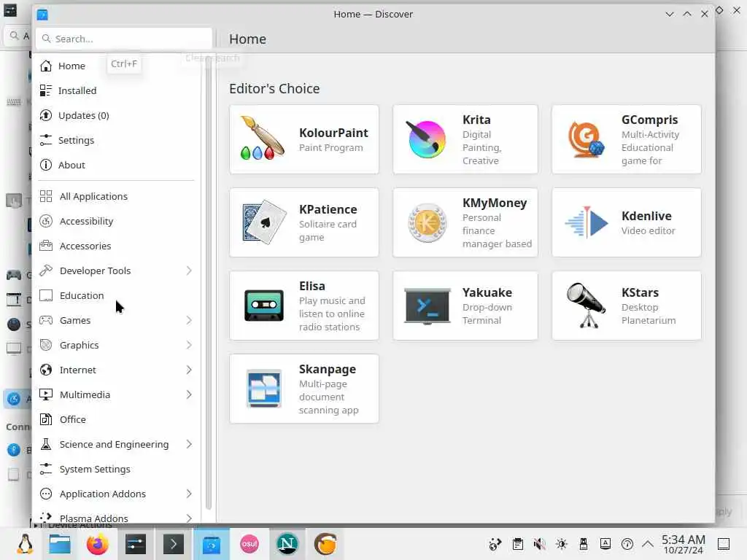Click the Internet globe icon
747x560 pixels.
[46, 370]
